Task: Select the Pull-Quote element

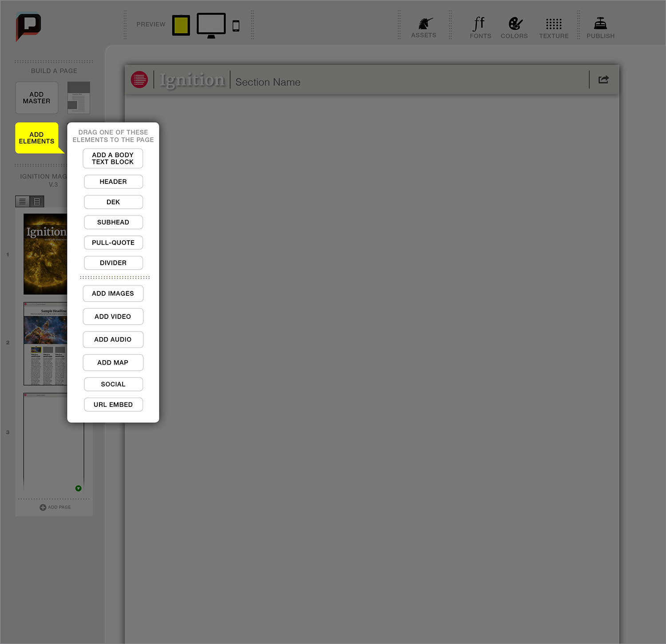Action: pyautogui.click(x=113, y=242)
